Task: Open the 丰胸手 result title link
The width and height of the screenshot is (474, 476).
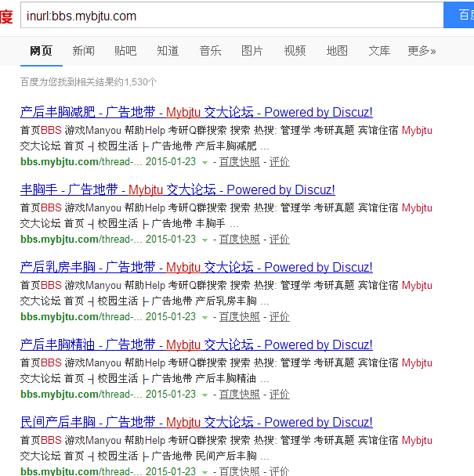Action: pos(177,190)
